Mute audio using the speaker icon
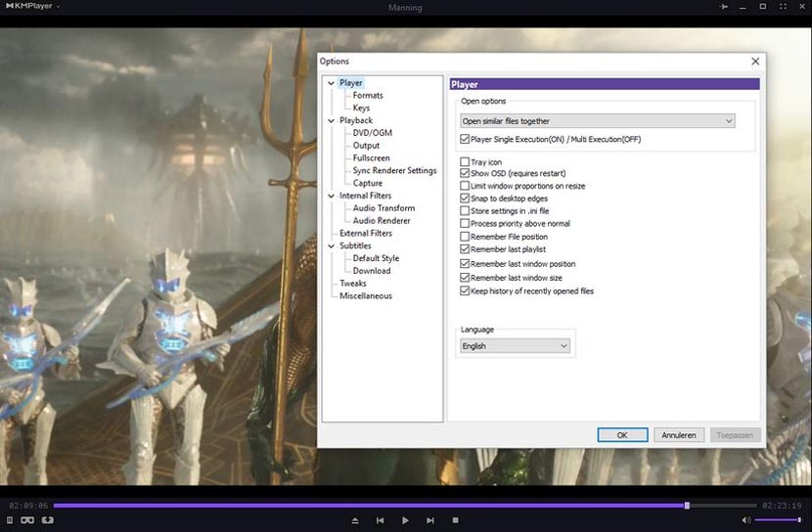This screenshot has width=812, height=532. click(746, 520)
